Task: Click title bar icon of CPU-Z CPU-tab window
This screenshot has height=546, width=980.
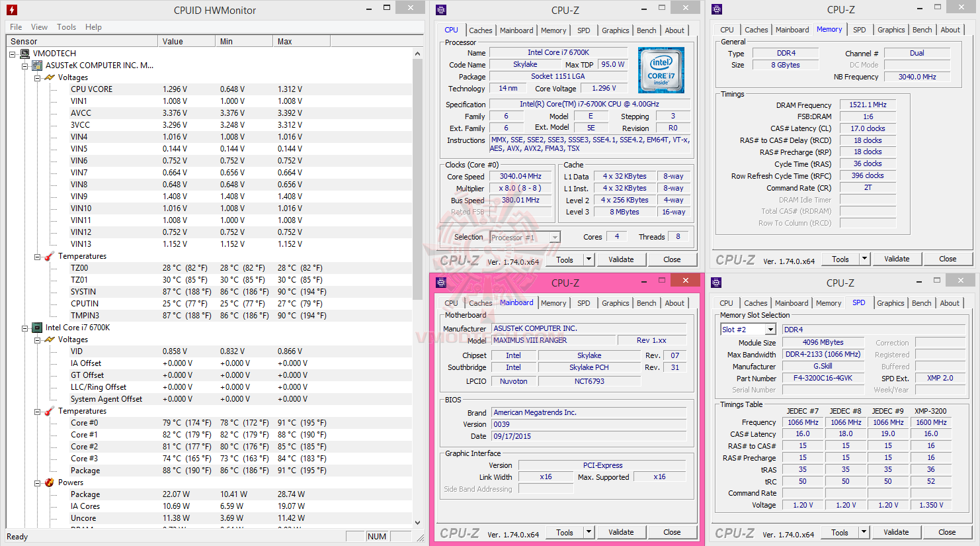Action: click(441, 10)
